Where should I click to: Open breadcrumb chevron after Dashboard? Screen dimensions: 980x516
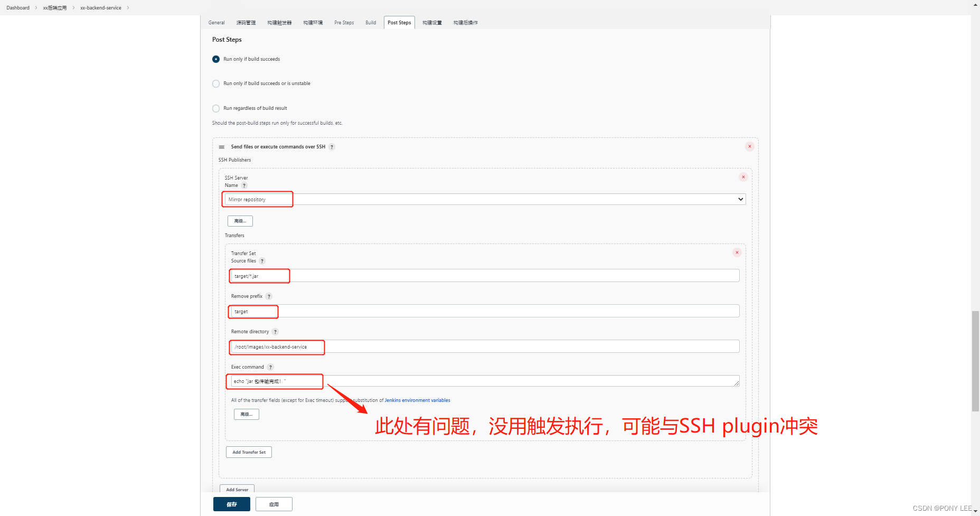coord(36,8)
